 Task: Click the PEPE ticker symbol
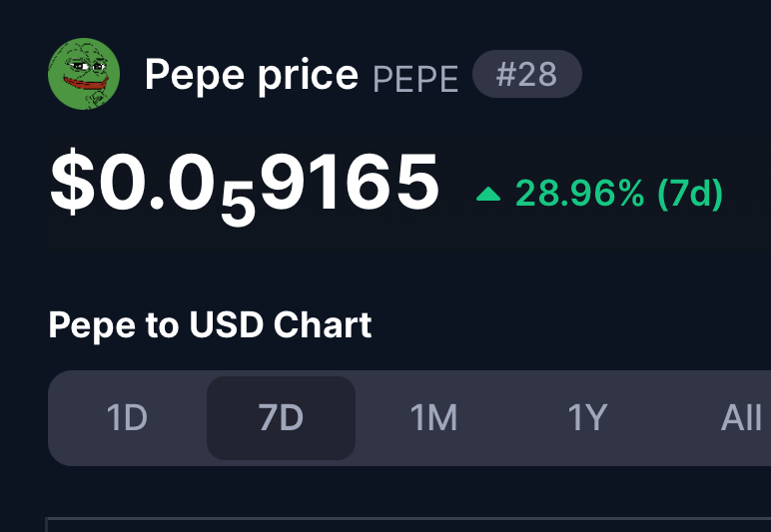click(415, 79)
